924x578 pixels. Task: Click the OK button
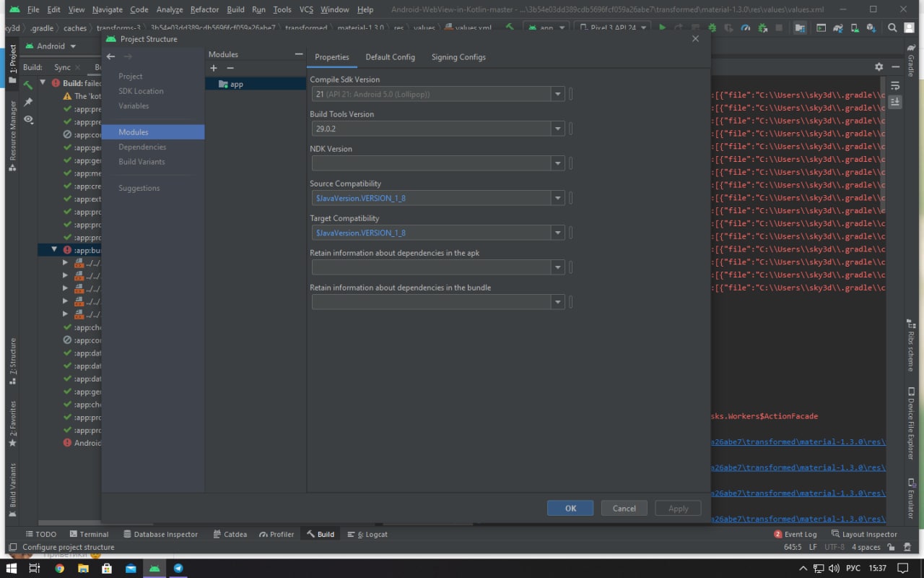570,508
